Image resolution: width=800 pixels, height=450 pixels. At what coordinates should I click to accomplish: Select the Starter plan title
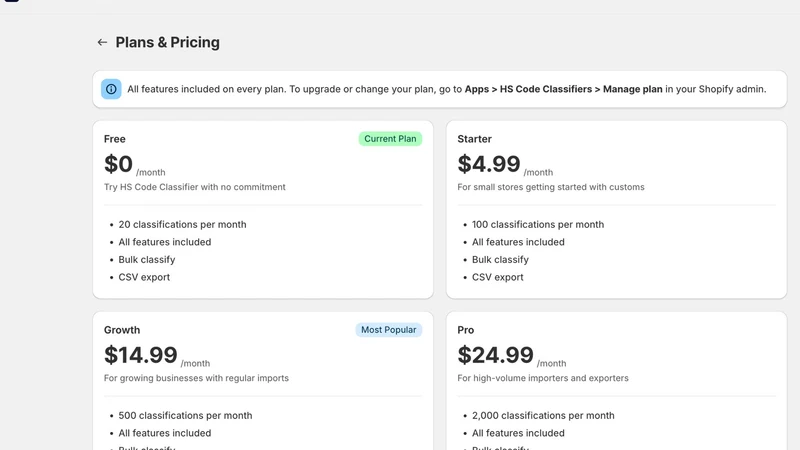coord(474,139)
